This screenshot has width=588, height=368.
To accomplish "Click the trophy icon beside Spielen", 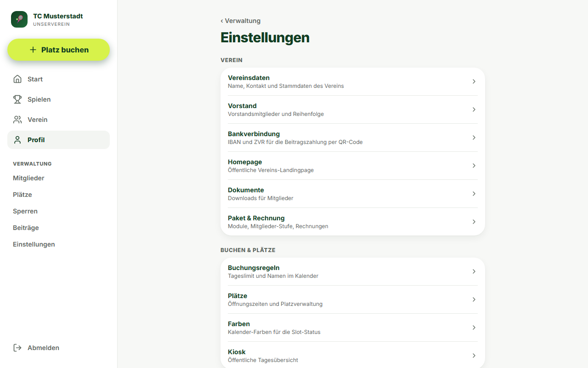I will pos(17,99).
